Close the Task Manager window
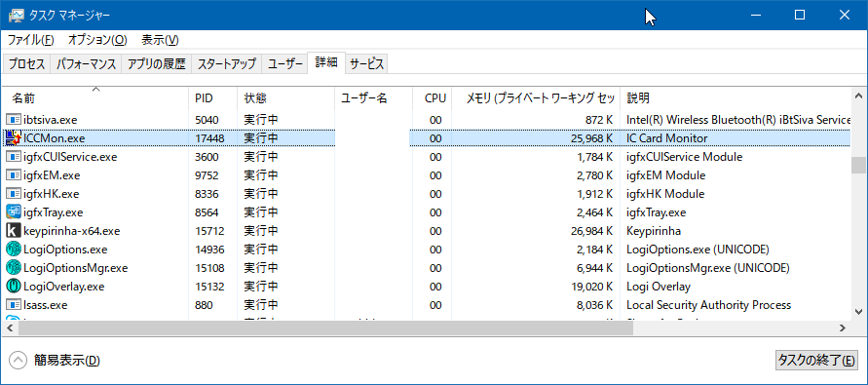 coord(845,16)
